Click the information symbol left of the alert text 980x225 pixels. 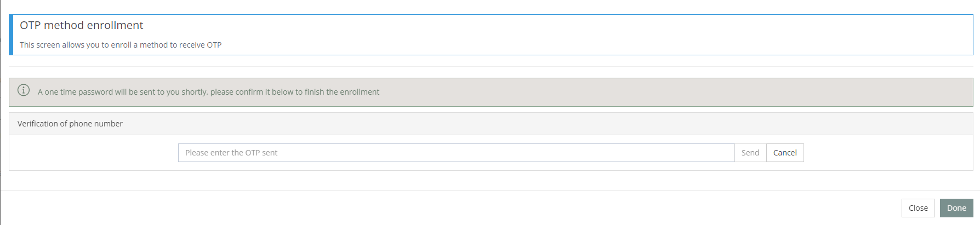pos(24,90)
